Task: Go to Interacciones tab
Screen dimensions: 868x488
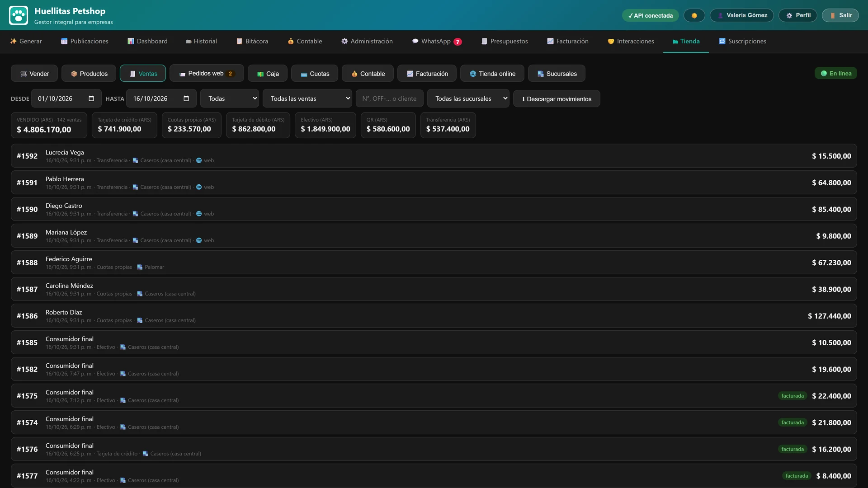Action: tap(631, 41)
